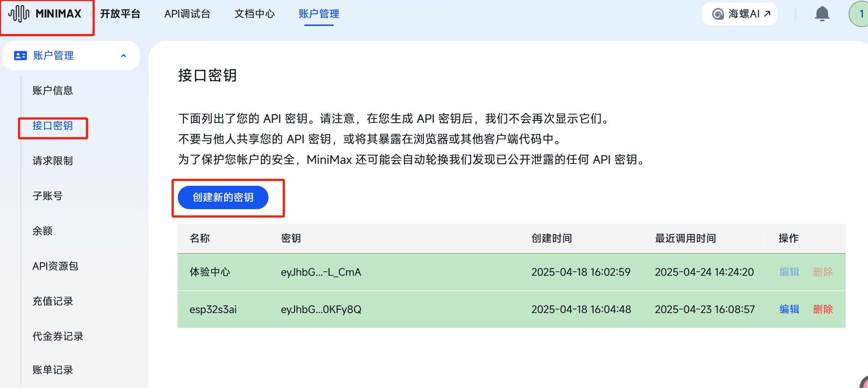Open the notification bell

tap(822, 14)
